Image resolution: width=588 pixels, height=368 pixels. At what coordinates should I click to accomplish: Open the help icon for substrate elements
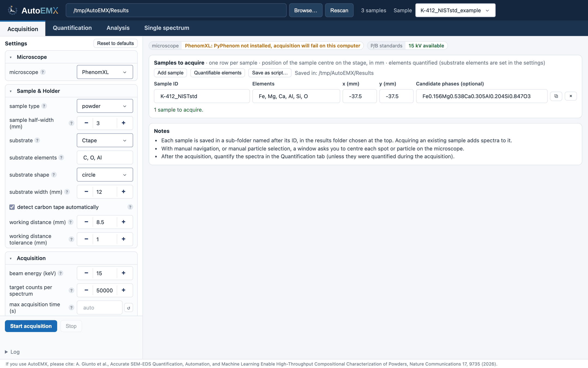pyautogui.click(x=61, y=158)
